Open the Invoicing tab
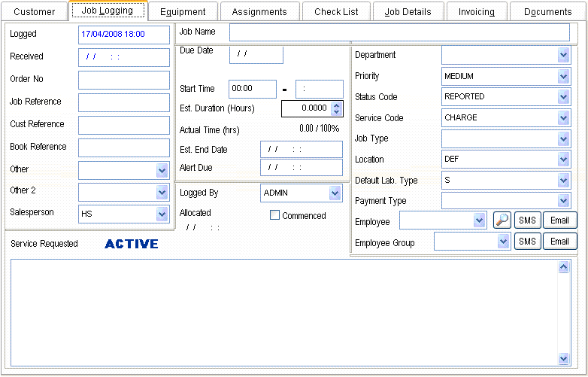This screenshot has width=588, height=377. pos(477,11)
